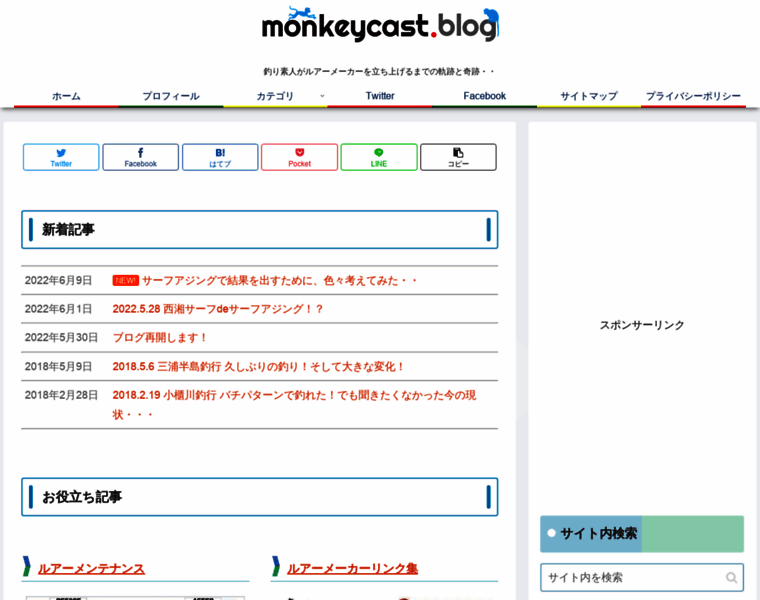Click the date 2022年6月1日
This screenshot has width=760, height=600.
pyautogui.click(x=58, y=309)
